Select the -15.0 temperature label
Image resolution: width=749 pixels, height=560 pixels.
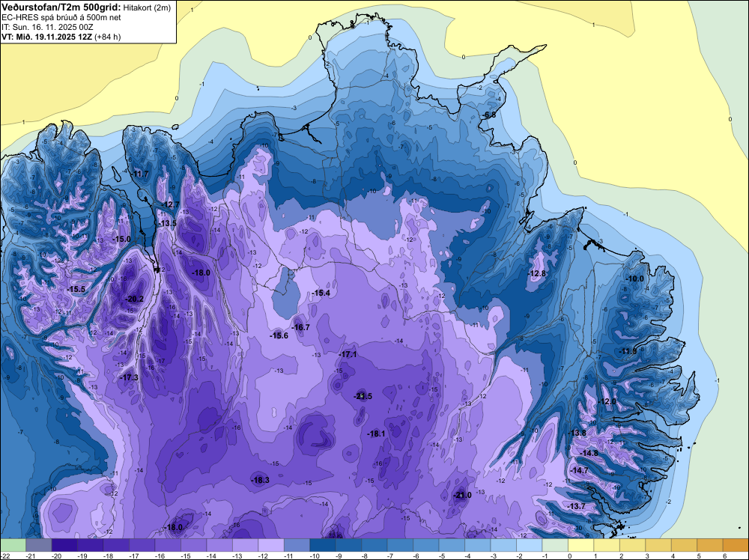pyautogui.click(x=121, y=239)
